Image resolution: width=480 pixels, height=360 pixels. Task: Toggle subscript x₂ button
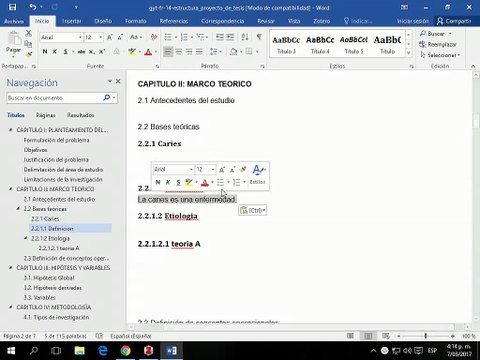[x=92, y=52]
